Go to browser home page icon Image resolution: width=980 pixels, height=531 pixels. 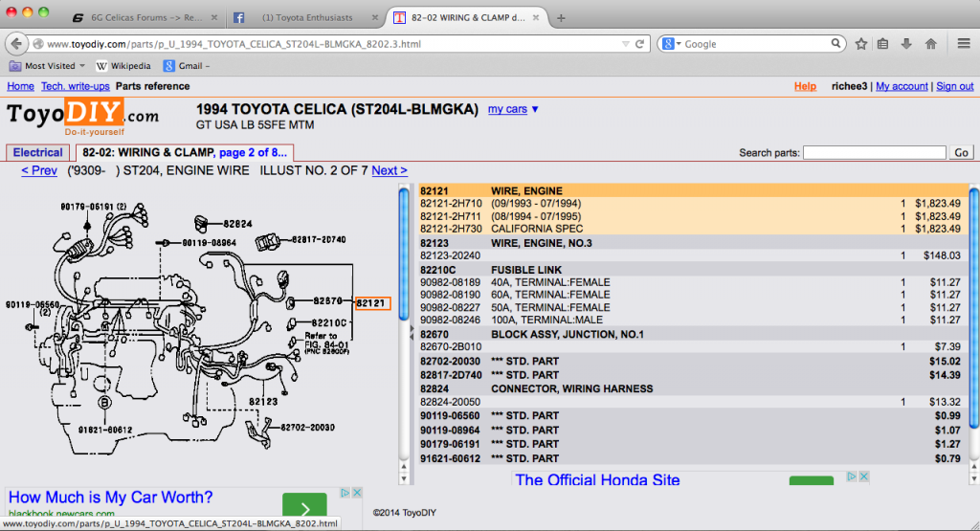(931, 44)
